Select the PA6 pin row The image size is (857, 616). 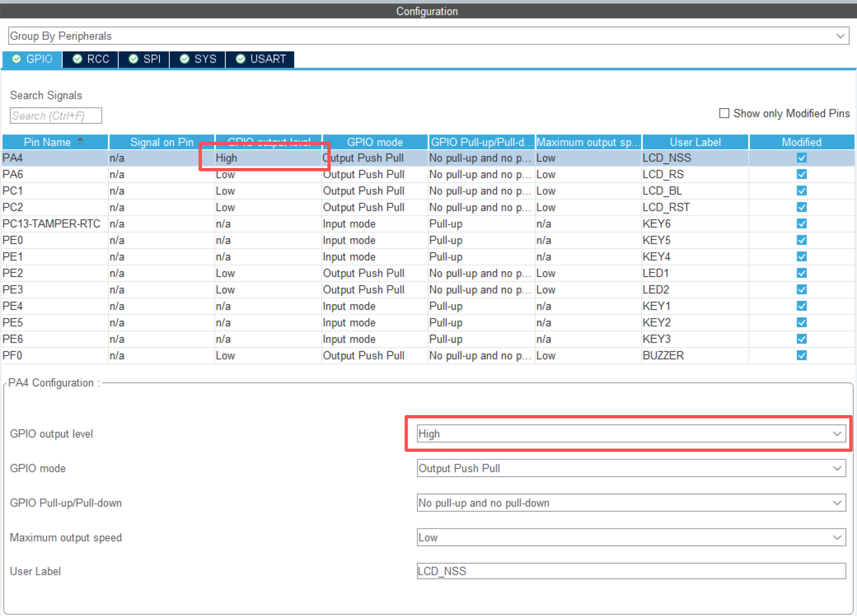pyautogui.click(x=429, y=174)
